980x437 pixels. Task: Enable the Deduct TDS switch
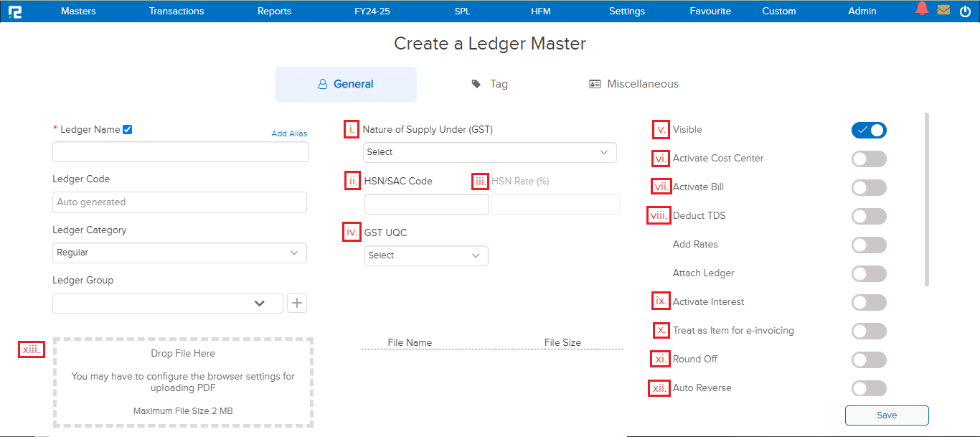(x=869, y=216)
